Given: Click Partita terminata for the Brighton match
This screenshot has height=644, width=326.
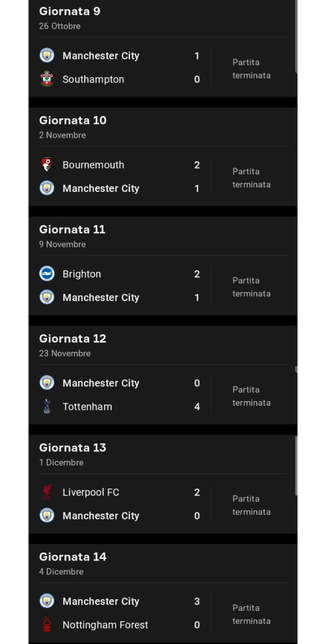Looking at the screenshot, I should click(x=251, y=287).
